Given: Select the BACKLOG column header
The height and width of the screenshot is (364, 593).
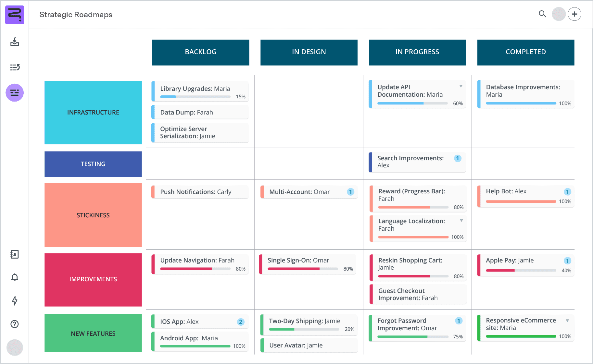Looking at the screenshot, I should 200,52.
